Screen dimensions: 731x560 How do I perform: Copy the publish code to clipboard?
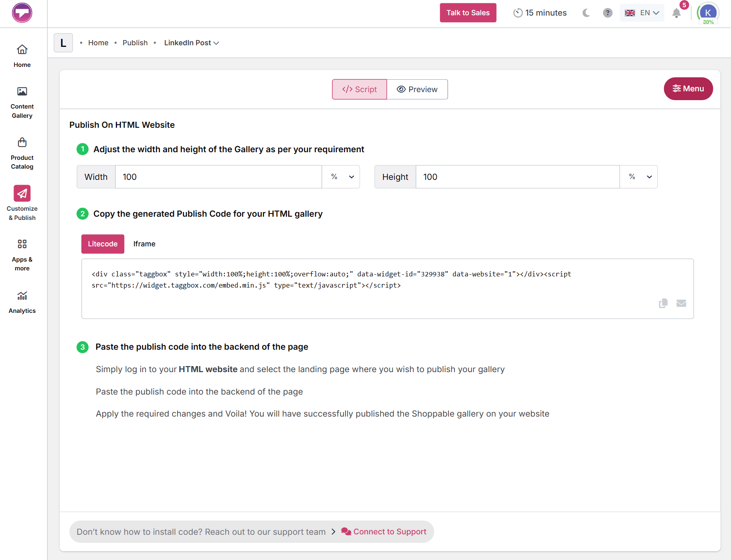click(663, 303)
